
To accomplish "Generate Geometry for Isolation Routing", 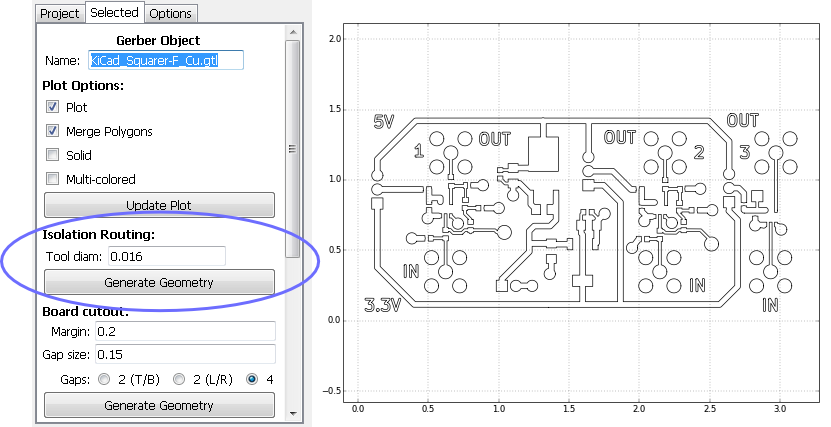I will point(159,282).
